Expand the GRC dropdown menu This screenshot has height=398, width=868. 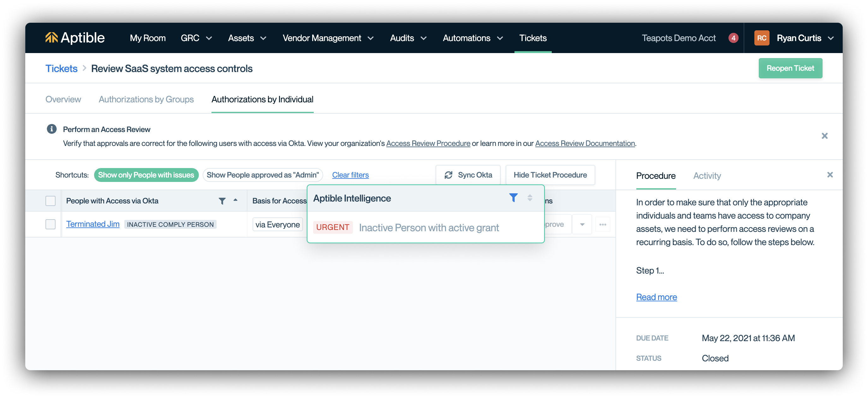(x=196, y=38)
